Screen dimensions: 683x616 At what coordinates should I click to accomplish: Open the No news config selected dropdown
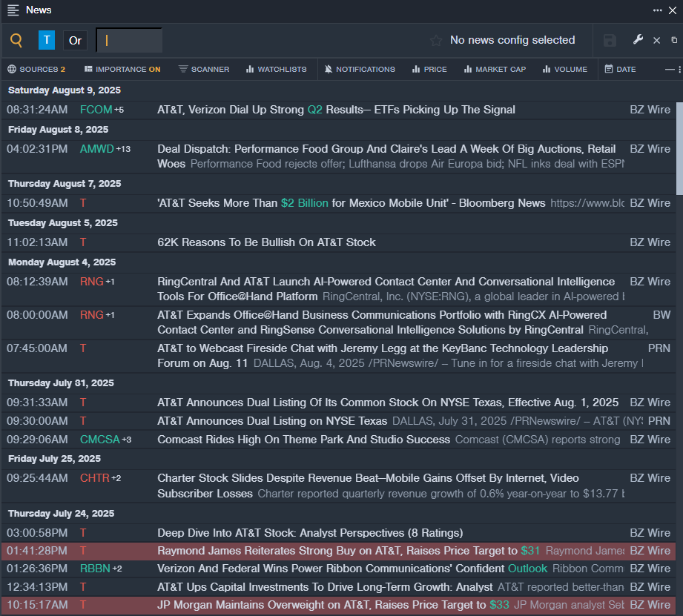pos(512,40)
